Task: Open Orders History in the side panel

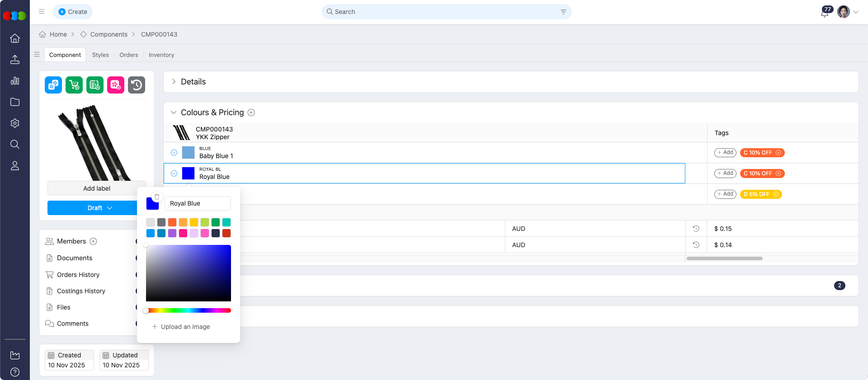Action: click(x=78, y=275)
